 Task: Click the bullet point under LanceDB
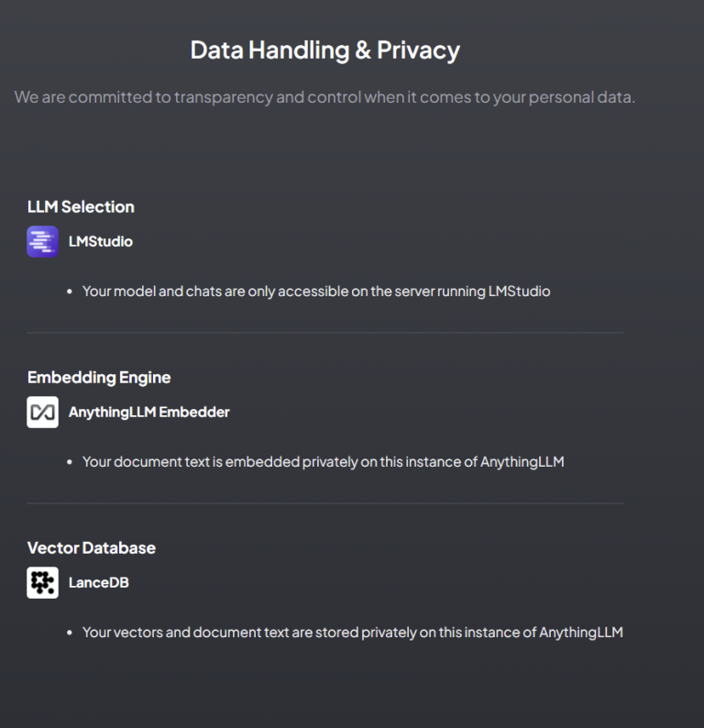click(x=70, y=633)
